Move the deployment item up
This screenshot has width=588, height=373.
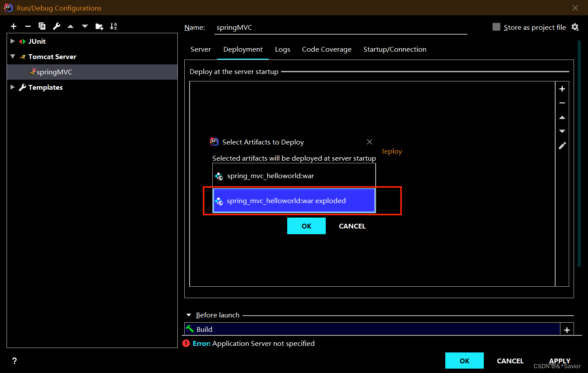tap(562, 117)
